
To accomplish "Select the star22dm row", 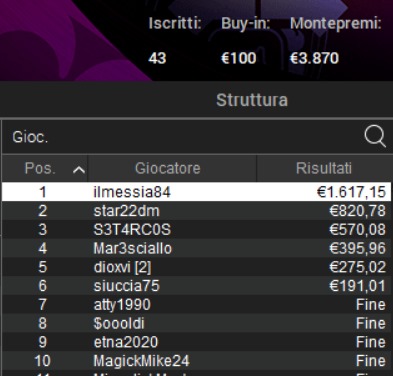I will (197, 211).
